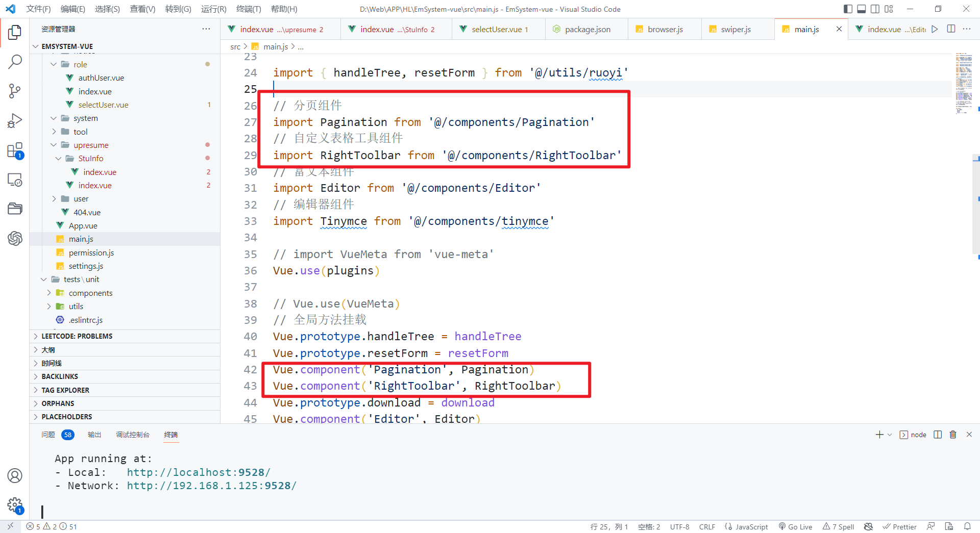Viewport: 980px width, 533px height.
Task: Open the Run and Debug view
Action: (15, 121)
